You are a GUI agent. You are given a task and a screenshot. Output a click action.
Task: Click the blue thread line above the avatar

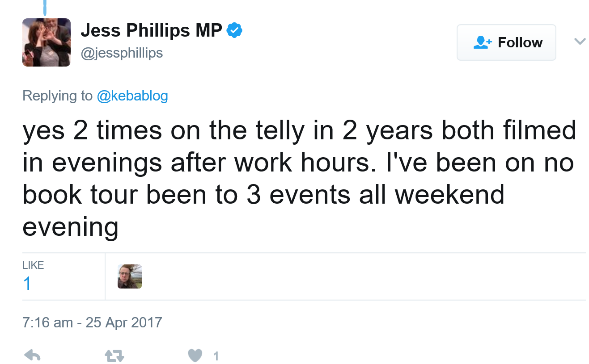coord(45,7)
